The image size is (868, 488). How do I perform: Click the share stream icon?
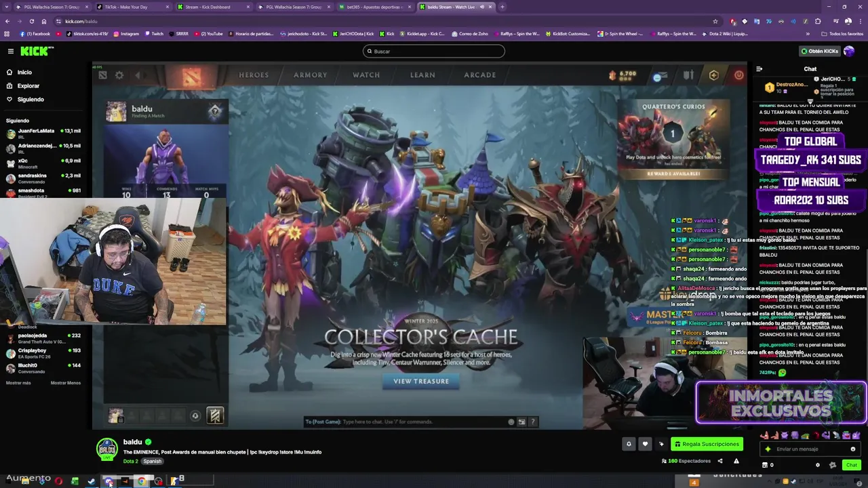720,461
